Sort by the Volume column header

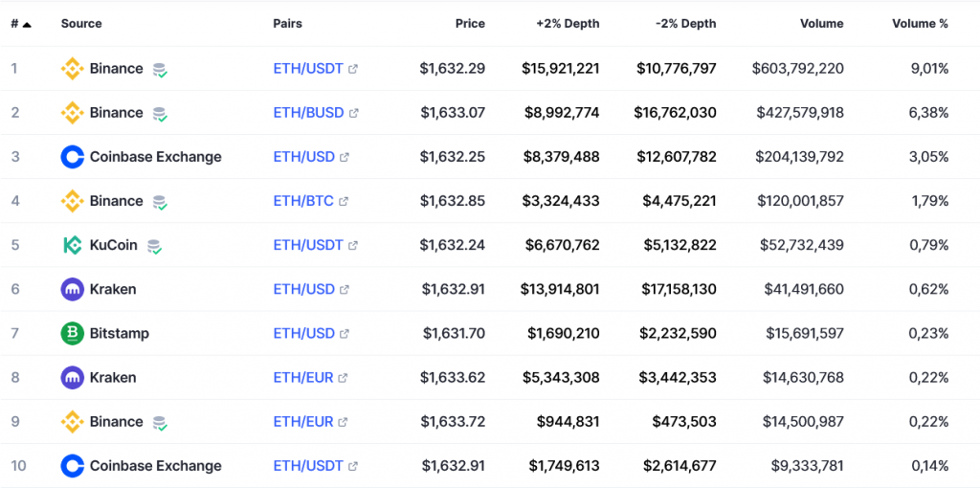point(821,23)
